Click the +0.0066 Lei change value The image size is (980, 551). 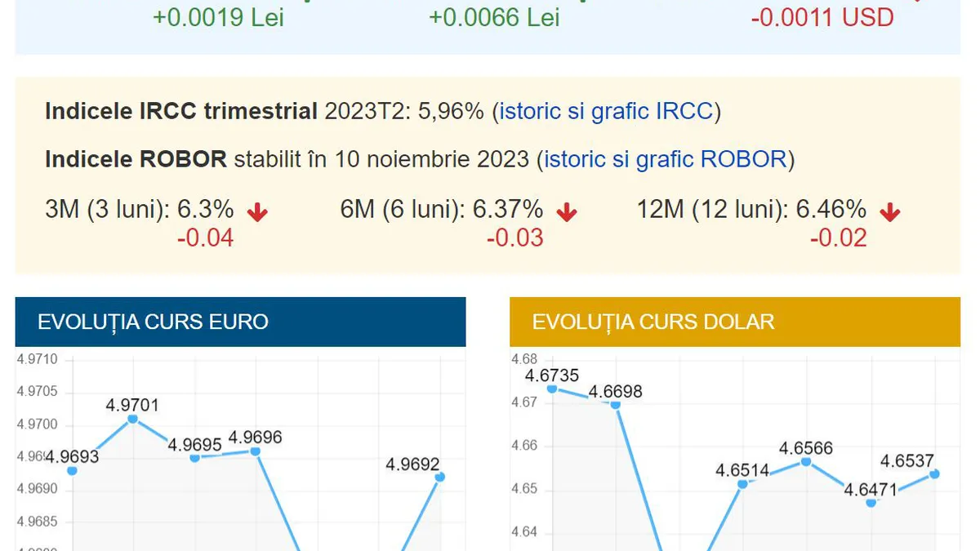pyautogui.click(x=493, y=17)
